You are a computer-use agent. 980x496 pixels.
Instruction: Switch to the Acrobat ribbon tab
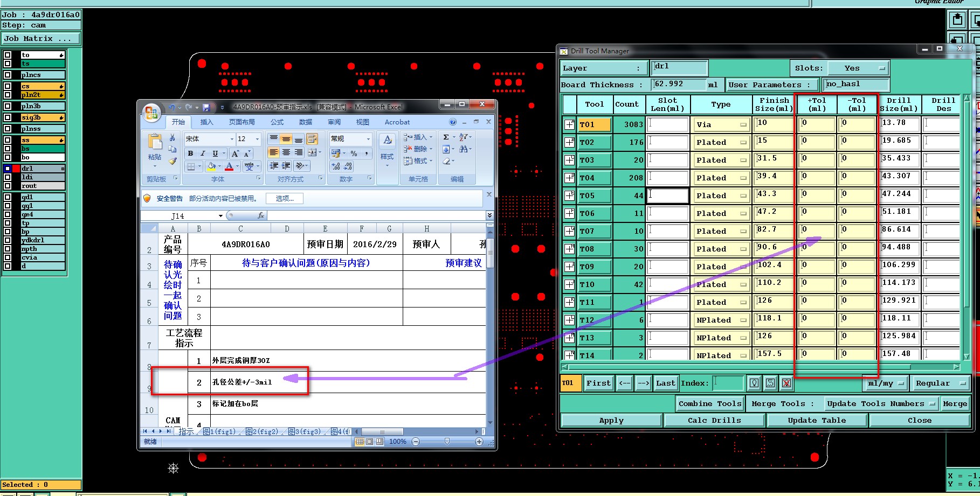[397, 122]
